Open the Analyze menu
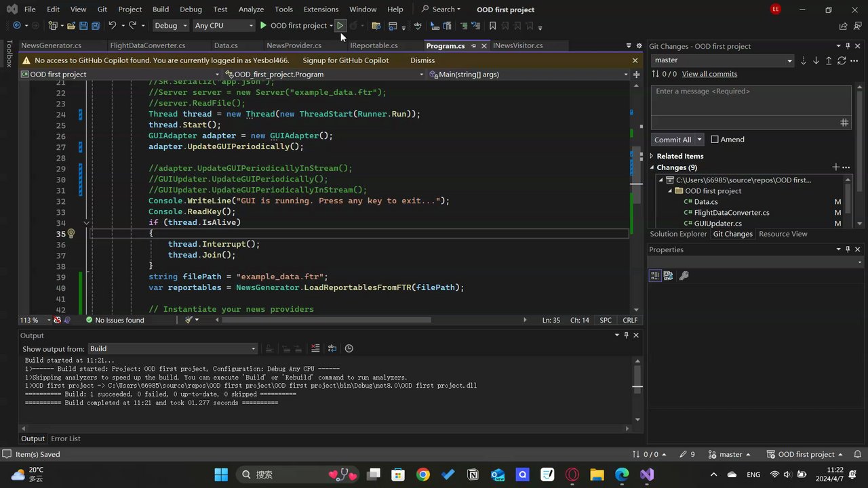The height and width of the screenshot is (488, 868). pos(251,9)
